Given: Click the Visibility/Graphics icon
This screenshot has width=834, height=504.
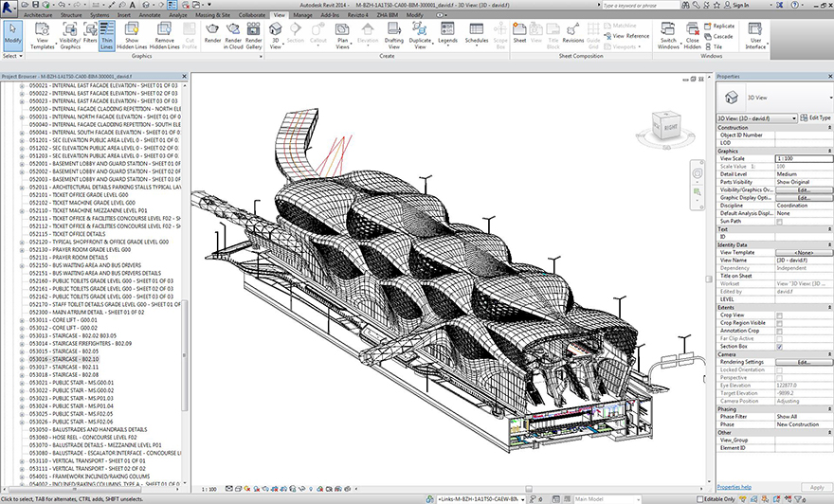Looking at the screenshot, I should coord(70,36).
